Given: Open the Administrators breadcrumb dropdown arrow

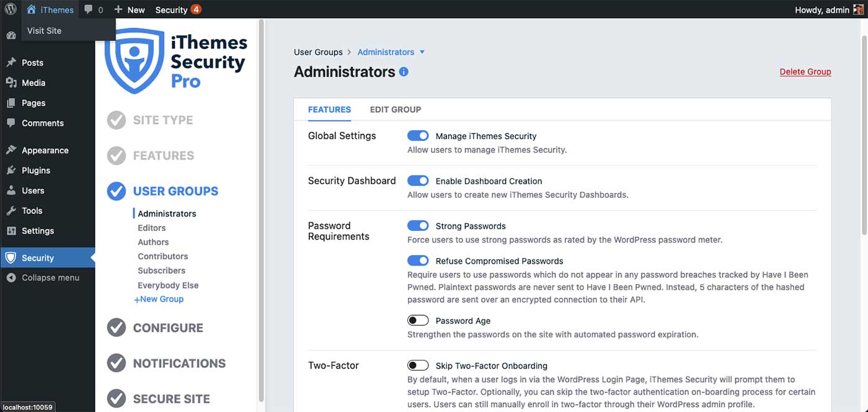Looking at the screenshot, I should click(422, 52).
